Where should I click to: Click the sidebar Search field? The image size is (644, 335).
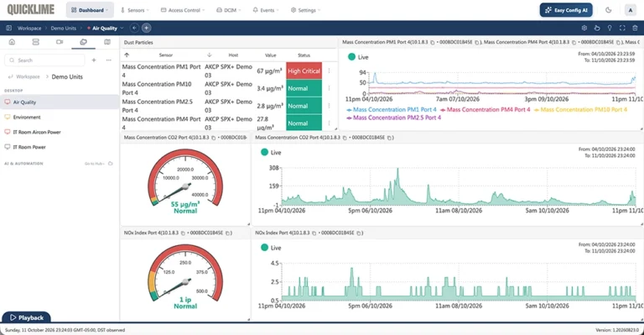click(44, 60)
